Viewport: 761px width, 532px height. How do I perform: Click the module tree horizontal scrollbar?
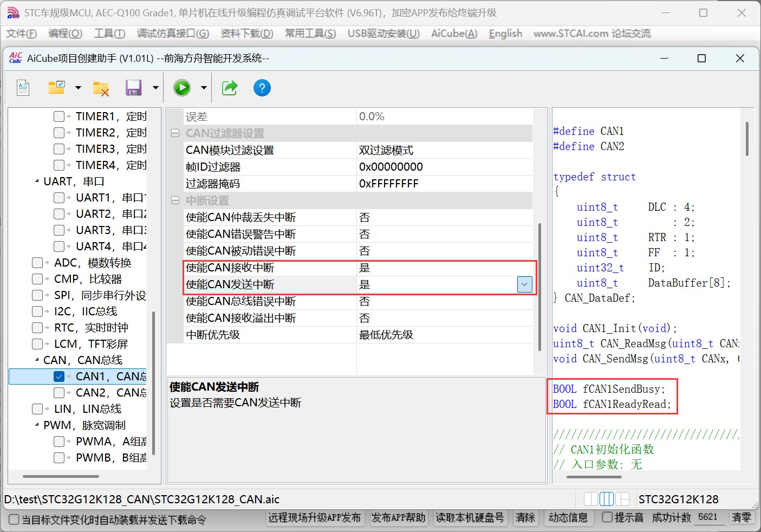(61, 477)
